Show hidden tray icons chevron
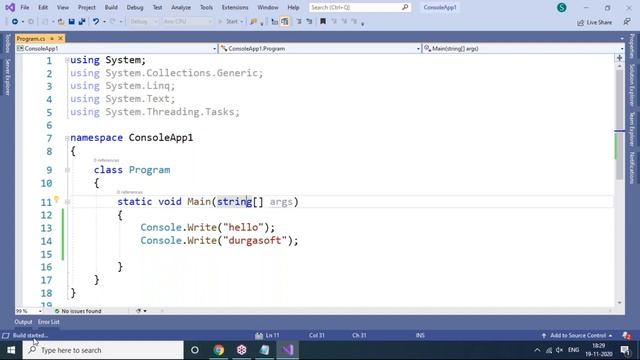Viewport: 640px width, 360px height. 537,350
